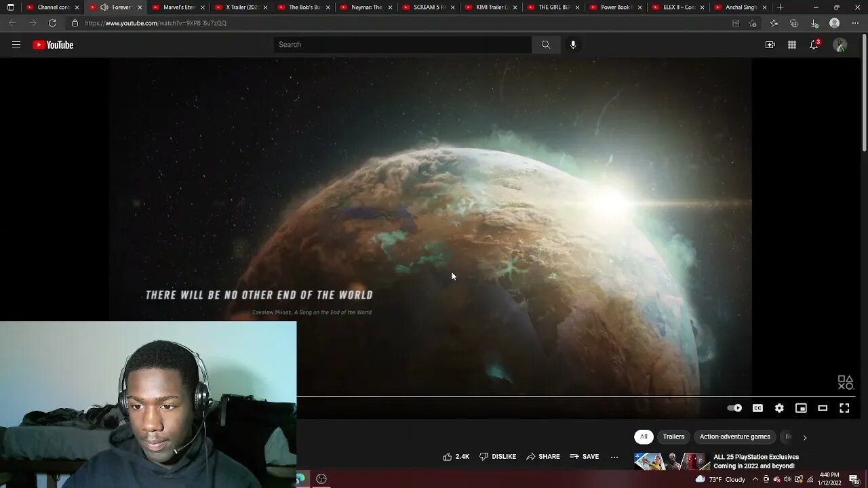The width and height of the screenshot is (868, 488).
Task: Open the taskbar clock showing 4:40 PM
Action: (830, 479)
